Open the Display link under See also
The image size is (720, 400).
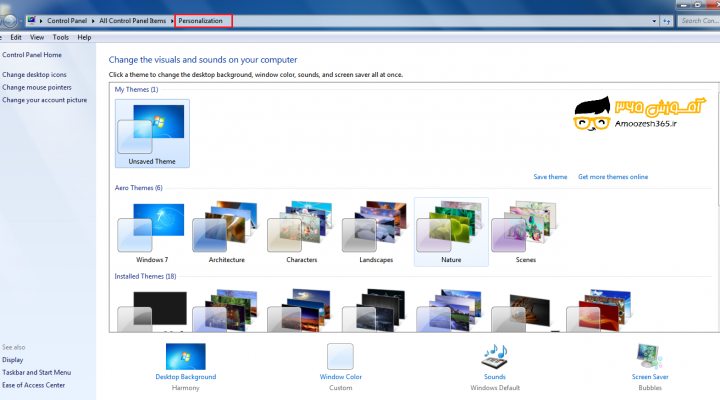[12, 360]
